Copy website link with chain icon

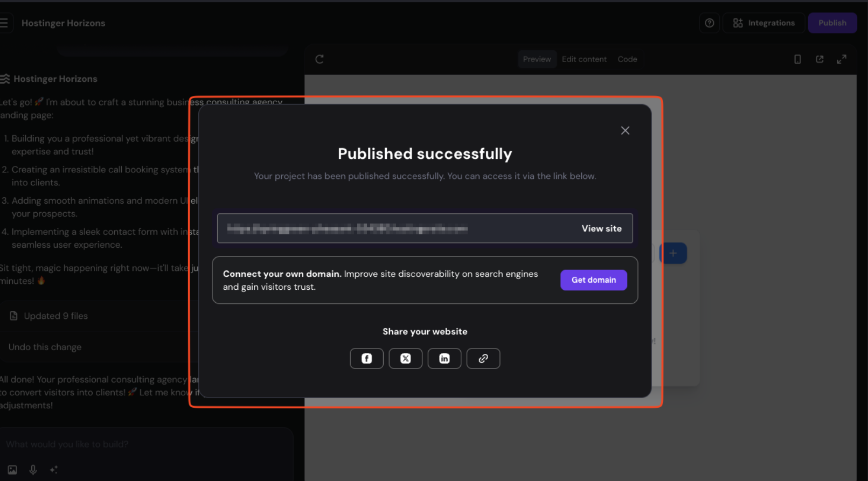tap(483, 359)
